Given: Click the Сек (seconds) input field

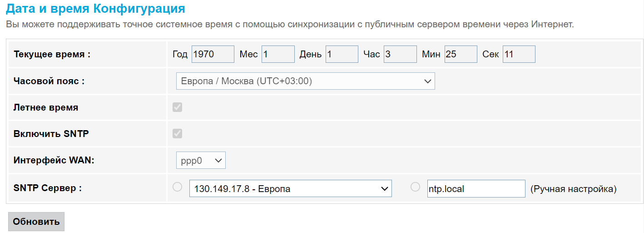Looking at the screenshot, I should point(519,54).
